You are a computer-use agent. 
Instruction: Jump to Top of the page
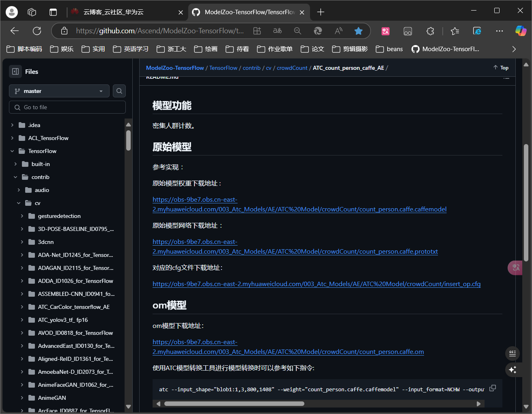pyautogui.click(x=501, y=68)
